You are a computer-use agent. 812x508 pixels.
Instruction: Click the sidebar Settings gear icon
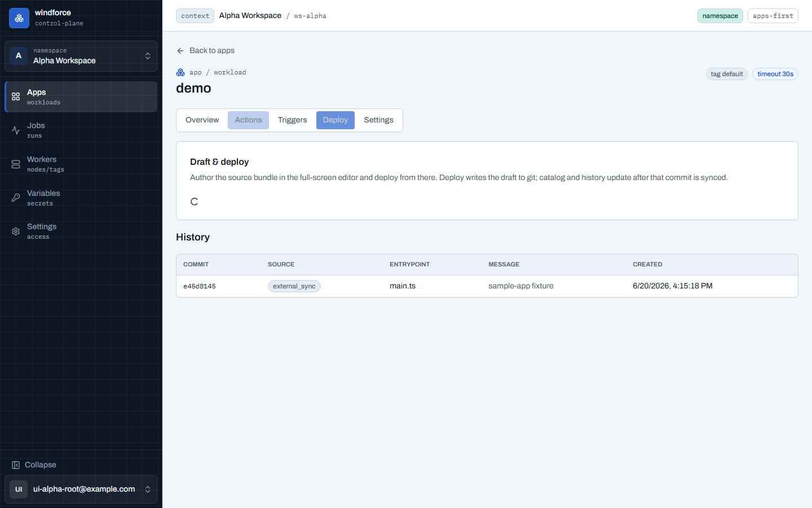16,231
